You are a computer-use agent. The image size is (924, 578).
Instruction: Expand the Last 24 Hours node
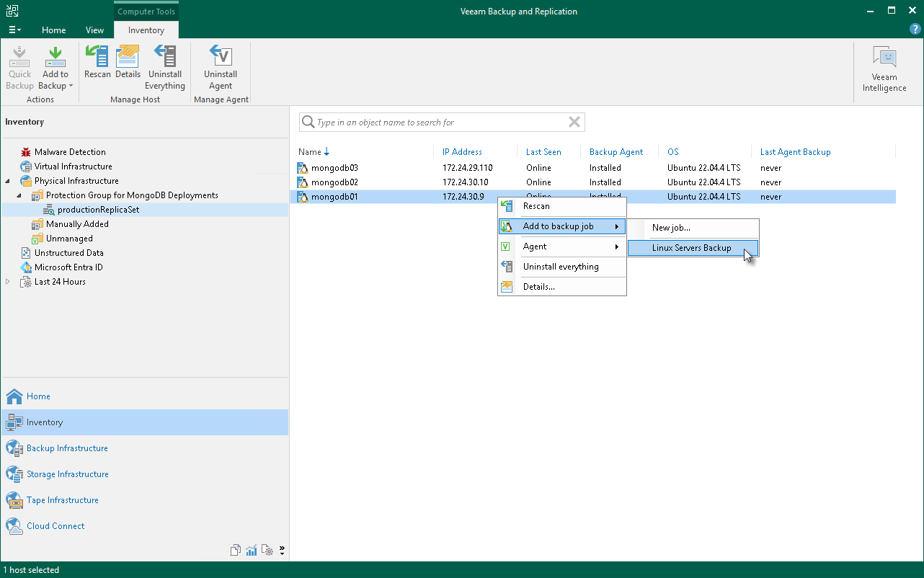tap(8, 282)
